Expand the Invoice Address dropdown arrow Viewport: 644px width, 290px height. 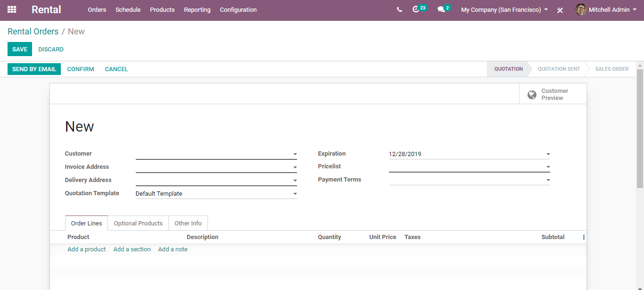[x=295, y=167]
